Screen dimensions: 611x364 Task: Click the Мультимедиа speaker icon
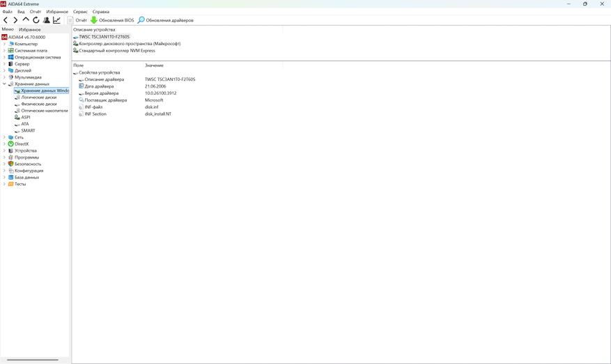(x=11, y=77)
